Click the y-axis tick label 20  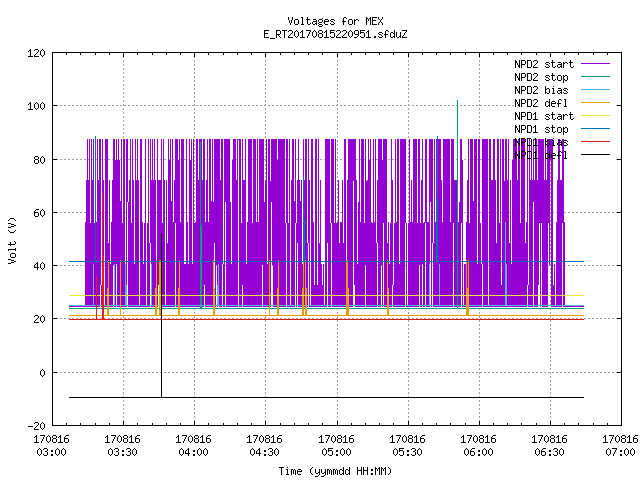[x=40, y=320]
